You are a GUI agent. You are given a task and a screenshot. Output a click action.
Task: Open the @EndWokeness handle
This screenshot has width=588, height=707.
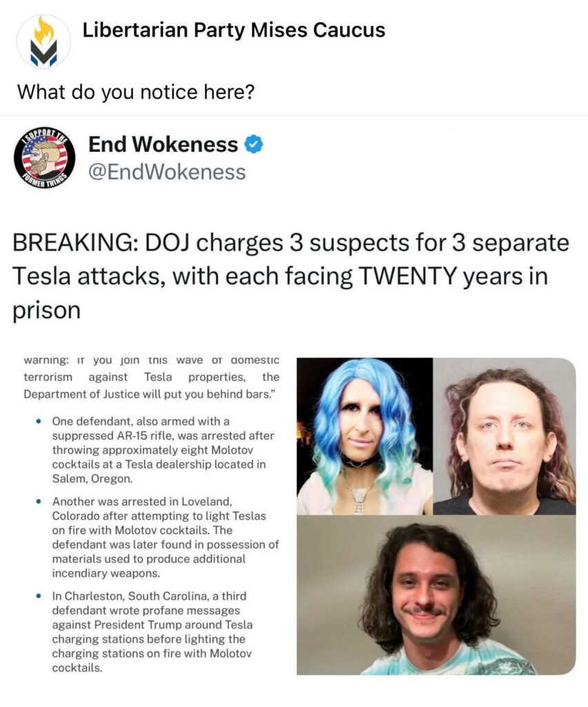point(167,172)
